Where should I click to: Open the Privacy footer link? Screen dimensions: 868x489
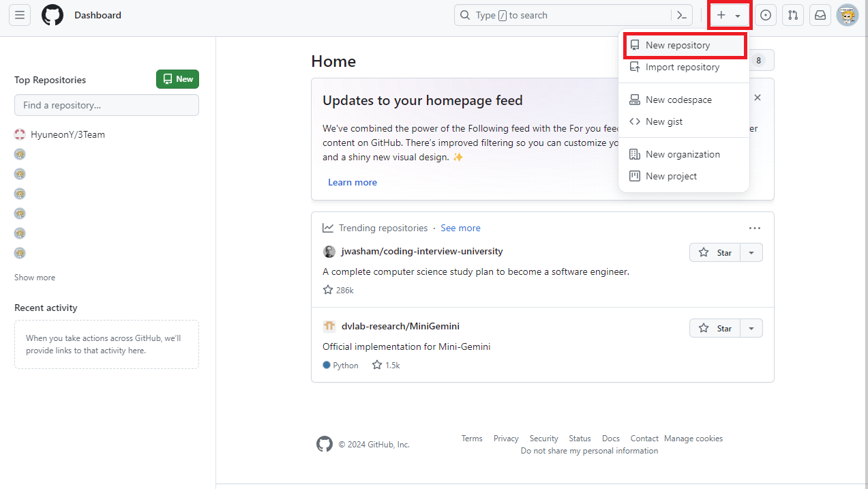506,439
